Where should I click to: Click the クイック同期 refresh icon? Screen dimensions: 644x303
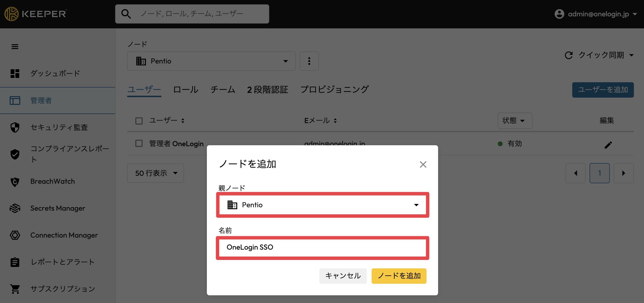click(x=569, y=55)
